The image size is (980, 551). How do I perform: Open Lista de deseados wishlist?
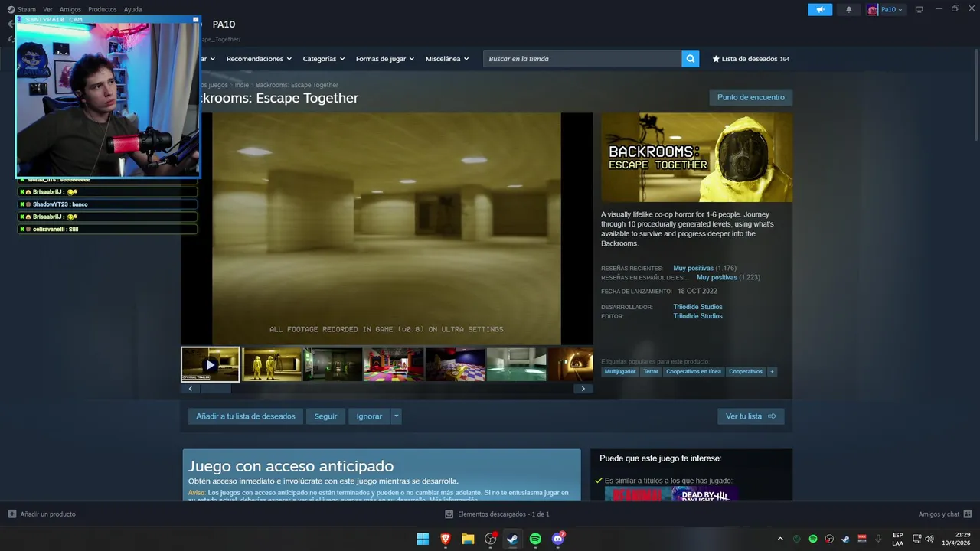750,59
